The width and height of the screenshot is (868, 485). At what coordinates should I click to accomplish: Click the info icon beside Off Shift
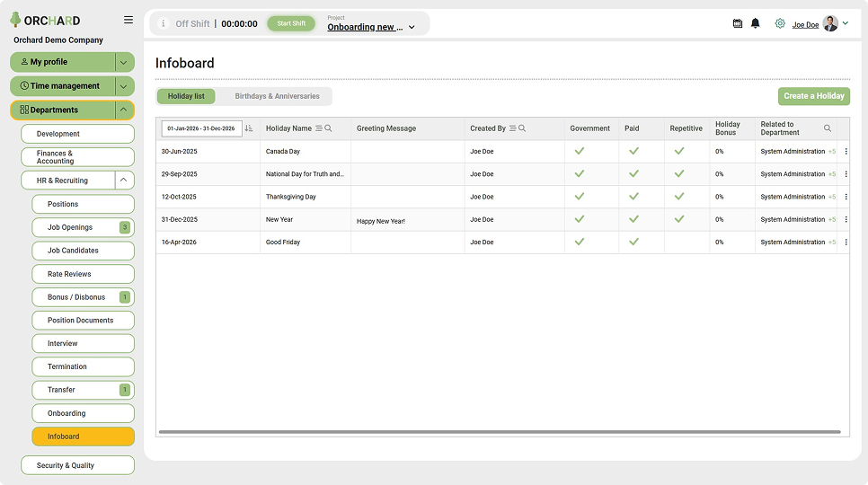click(x=163, y=23)
